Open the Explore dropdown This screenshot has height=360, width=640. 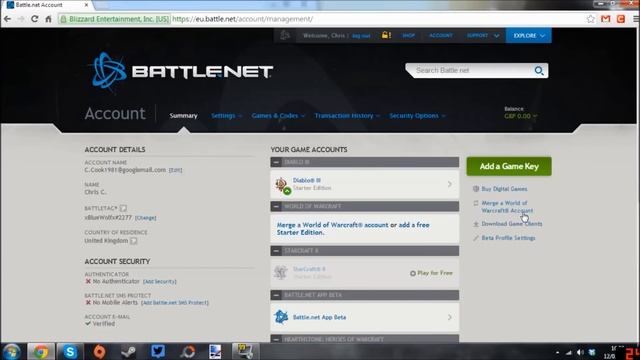529,36
